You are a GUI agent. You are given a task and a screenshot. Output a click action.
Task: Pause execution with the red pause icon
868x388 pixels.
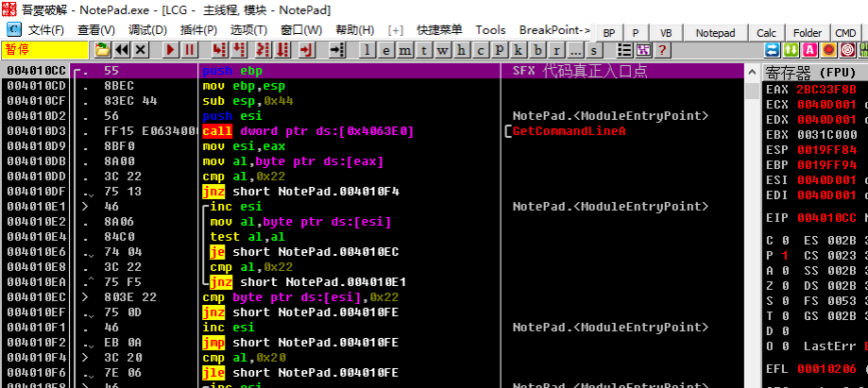[x=190, y=50]
